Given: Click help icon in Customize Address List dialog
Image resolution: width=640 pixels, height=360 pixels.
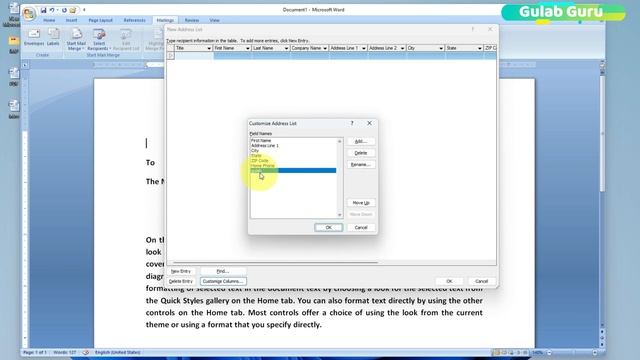Looking at the screenshot, I should tap(352, 123).
